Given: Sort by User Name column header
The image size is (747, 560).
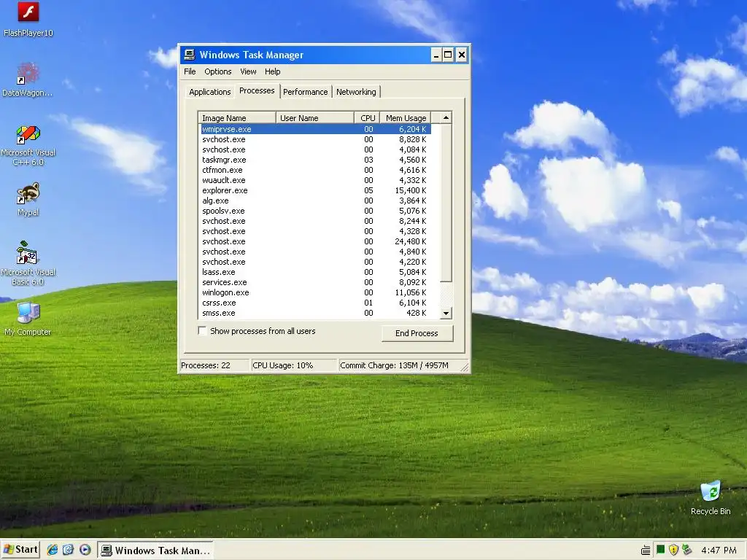Looking at the screenshot, I should click(x=315, y=117).
